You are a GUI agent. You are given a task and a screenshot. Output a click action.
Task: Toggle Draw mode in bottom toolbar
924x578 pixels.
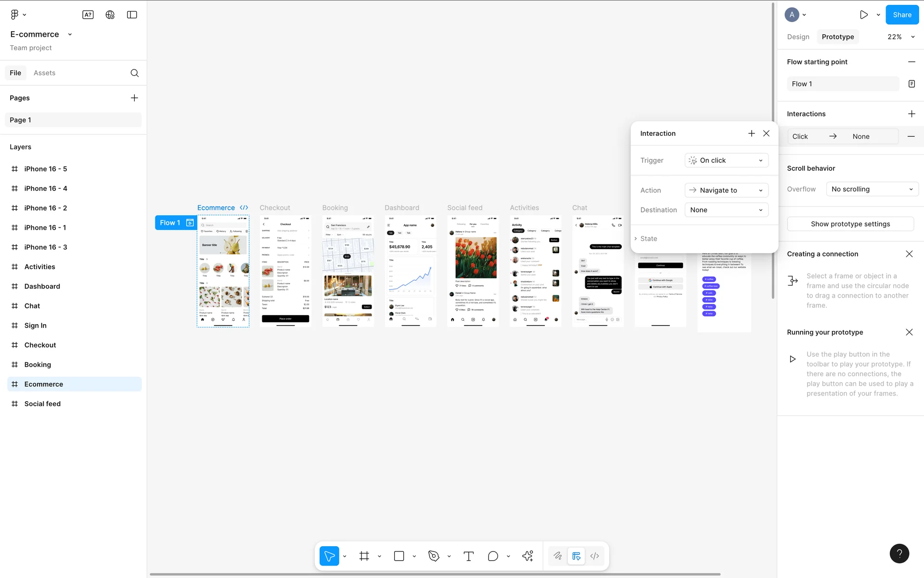click(558, 556)
